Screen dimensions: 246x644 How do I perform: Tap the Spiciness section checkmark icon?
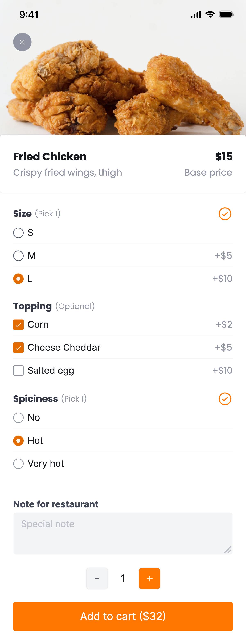225,399
